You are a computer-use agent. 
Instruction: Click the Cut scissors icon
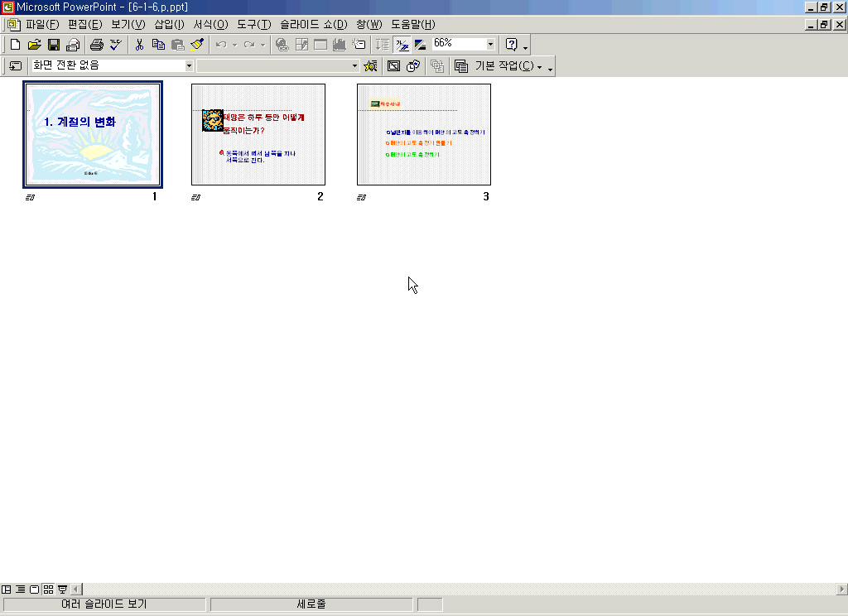tap(139, 45)
